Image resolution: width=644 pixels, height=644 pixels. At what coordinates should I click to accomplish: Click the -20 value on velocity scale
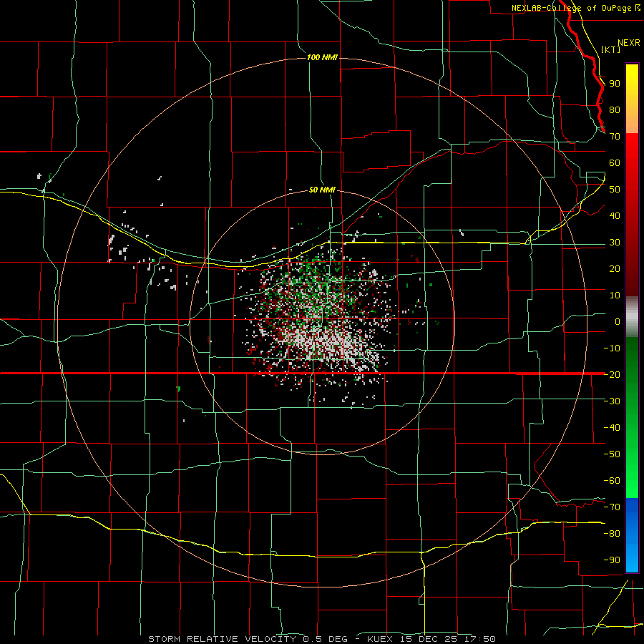pos(612,374)
